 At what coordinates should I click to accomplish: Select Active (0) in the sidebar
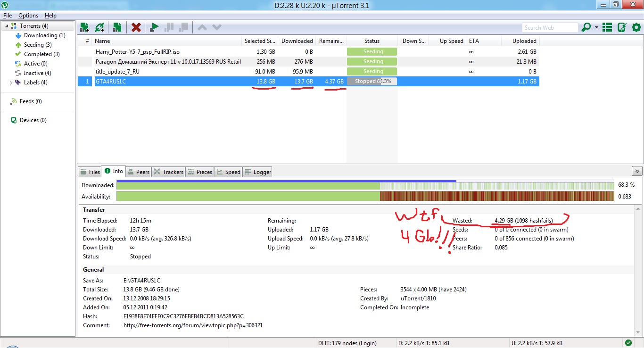click(x=36, y=64)
